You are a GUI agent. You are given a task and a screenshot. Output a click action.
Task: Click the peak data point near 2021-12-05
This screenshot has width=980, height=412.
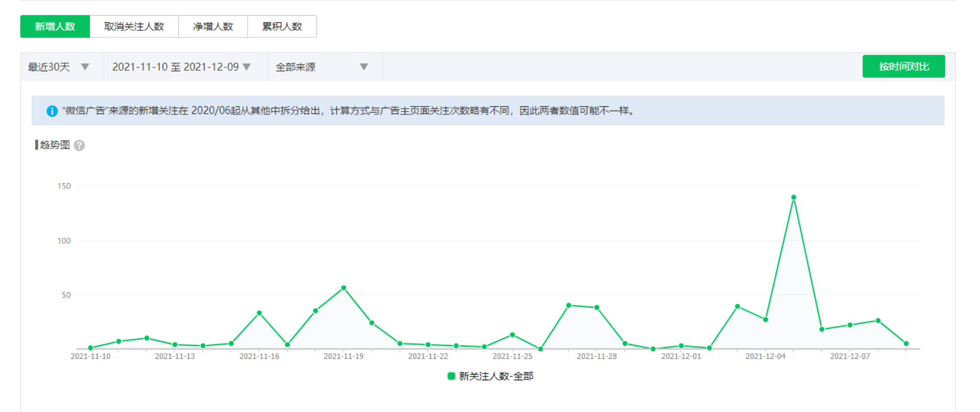(x=794, y=197)
